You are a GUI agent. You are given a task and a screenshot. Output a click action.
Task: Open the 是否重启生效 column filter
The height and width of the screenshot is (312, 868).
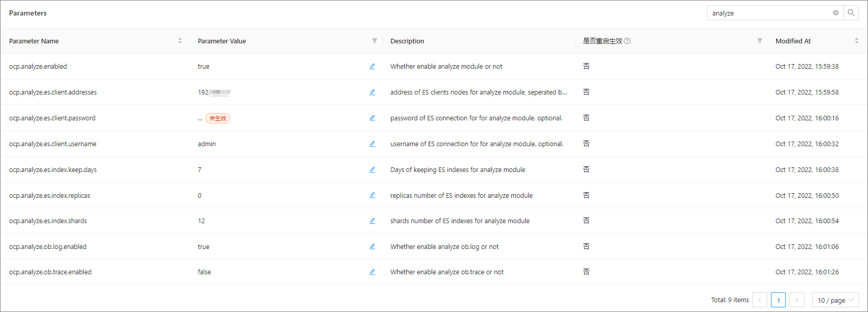click(760, 41)
